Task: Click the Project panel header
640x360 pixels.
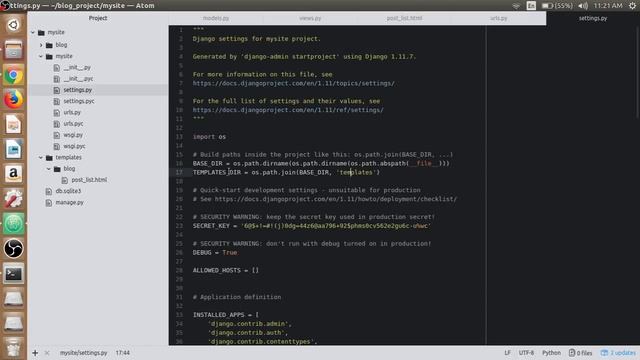Action: (x=98, y=18)
